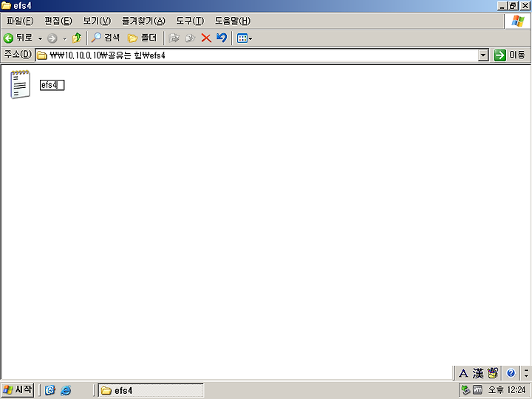The image size is (532, 399).
Task: Click the grayed Forward navigation arrow
Action: pyautogui.click(x=52, y=38)
